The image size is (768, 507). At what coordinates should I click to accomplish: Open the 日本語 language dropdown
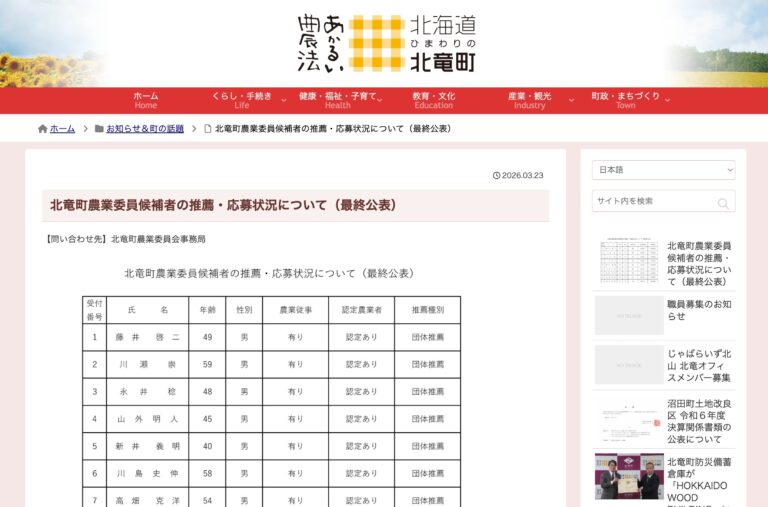pyautogui.click(x=663, y=170)
